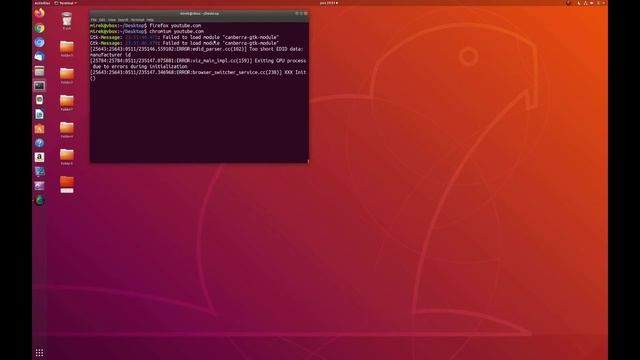Open the clock and calendar in top bar
Image resolution: width=640 pixels, height=360 pixels.
coord(329,3)
